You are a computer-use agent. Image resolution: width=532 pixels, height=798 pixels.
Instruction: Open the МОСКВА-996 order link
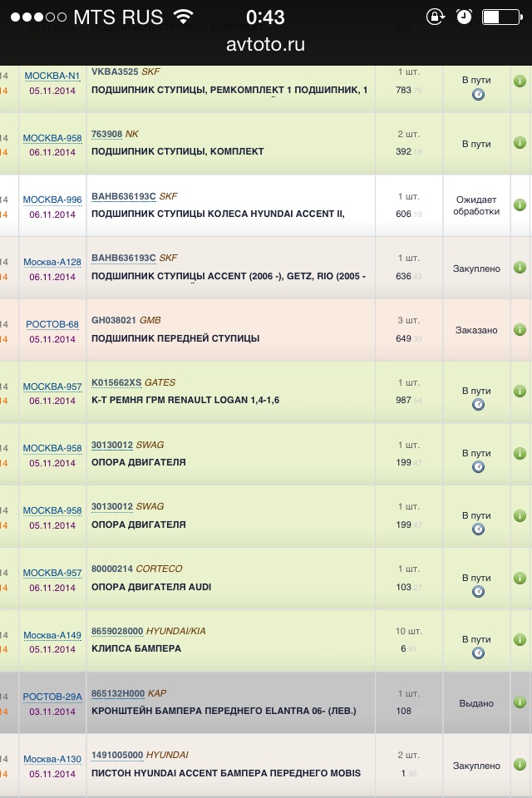[x=52, y=199]
